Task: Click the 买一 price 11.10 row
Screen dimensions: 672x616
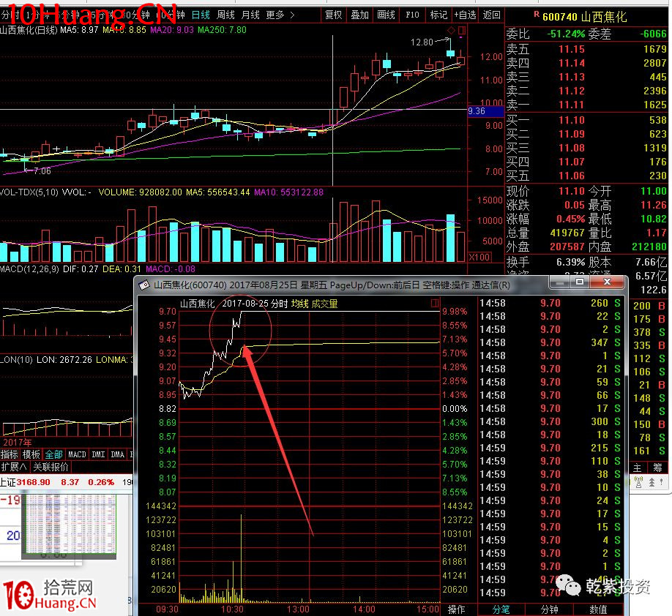Action: point(586,121)
